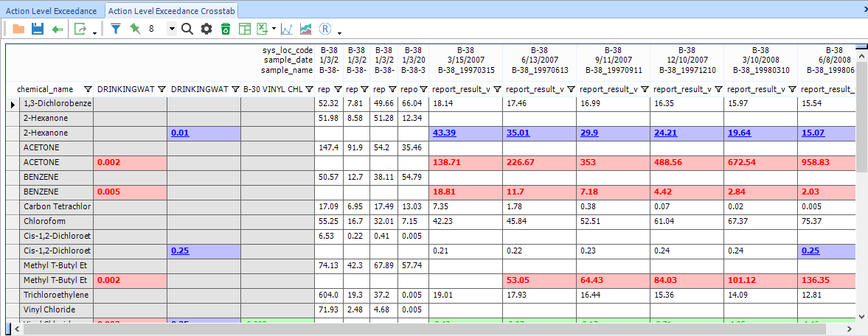Click the 604.0 Trichloroethylene value
This screenshot has width=868, height=336.
tap(329, 295)
